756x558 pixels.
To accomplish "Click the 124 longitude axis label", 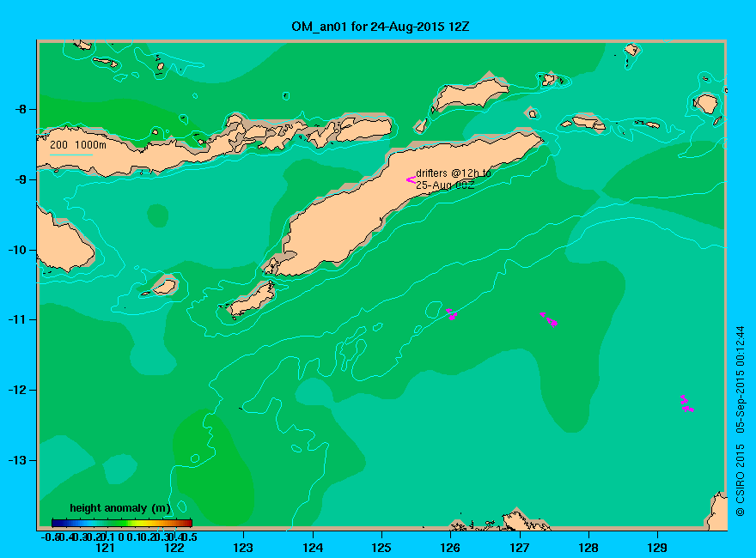I will tap(313, 548).
